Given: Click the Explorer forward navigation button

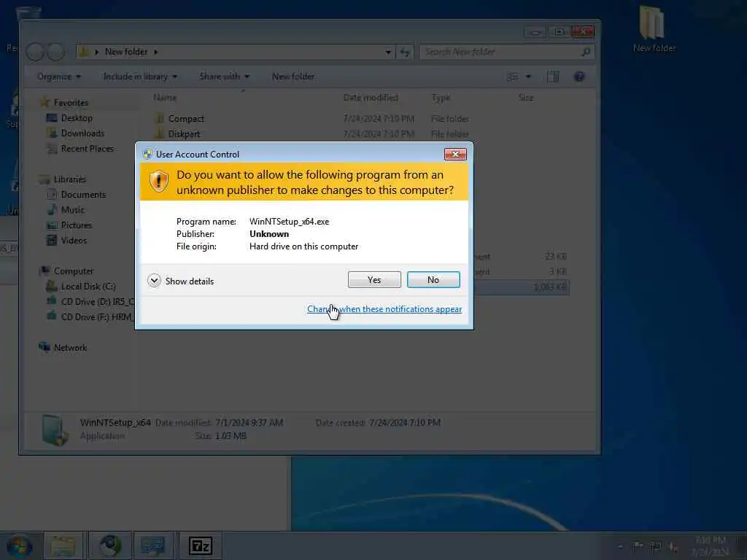Looking at the screenshot, I should (55, 52).
